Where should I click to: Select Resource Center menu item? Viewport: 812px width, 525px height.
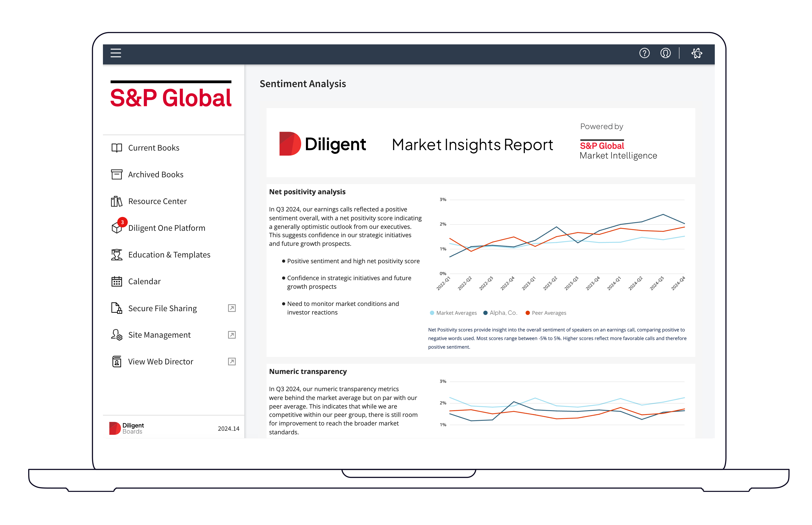pos(157,201)
